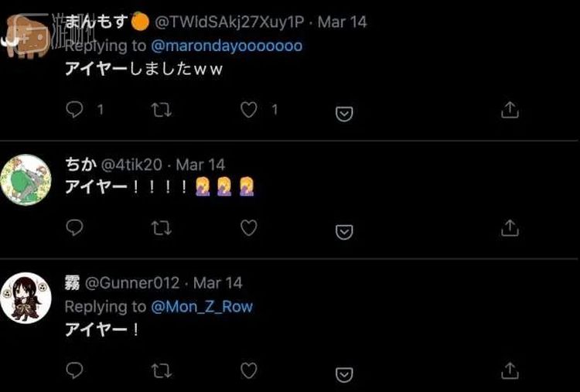Share まんもす's tweet
The width and height of the screenshot is (580, 392).
point(510,111)
